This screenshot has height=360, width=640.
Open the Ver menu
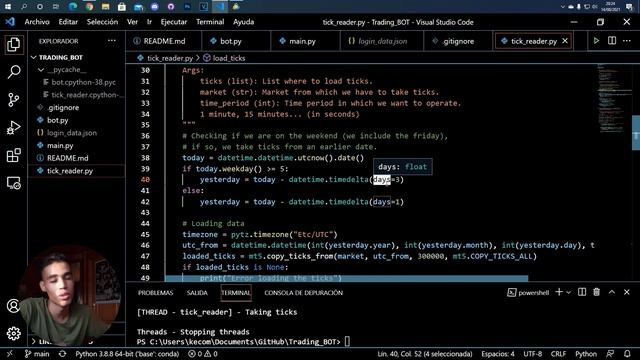coord(132,22)
